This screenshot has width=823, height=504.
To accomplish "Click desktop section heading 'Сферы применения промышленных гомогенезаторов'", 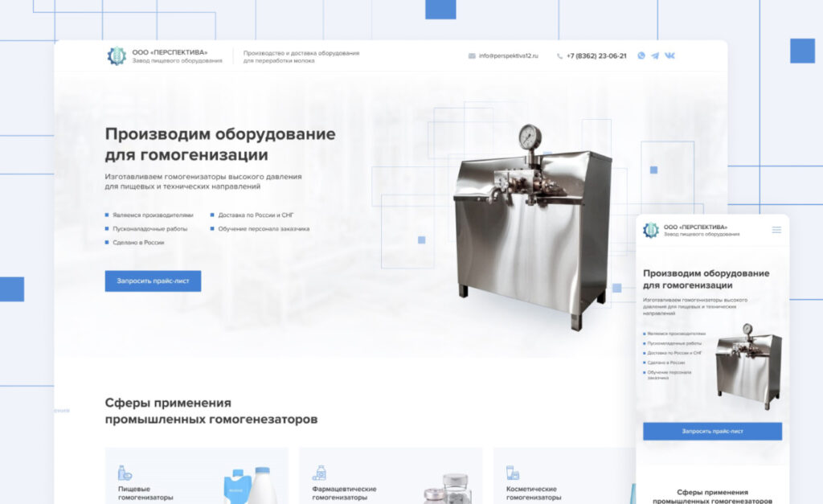I will [x=211, y=411].
